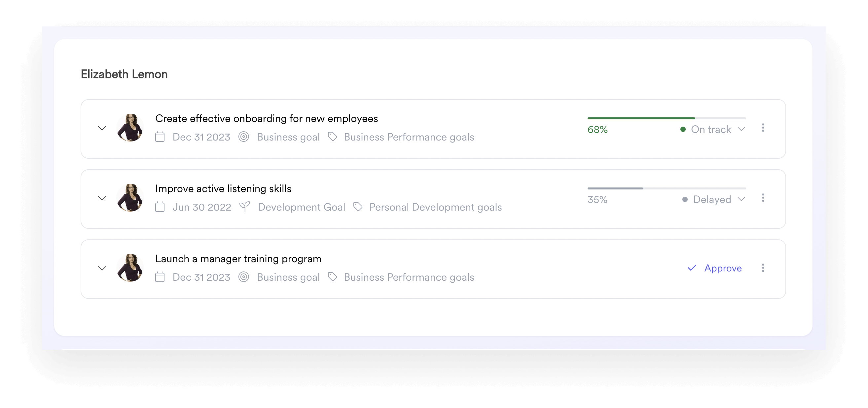The width and height of the screenshot is (868, 408).
Task: Click the Development Goal sprout icon
Action: [245, 207]
